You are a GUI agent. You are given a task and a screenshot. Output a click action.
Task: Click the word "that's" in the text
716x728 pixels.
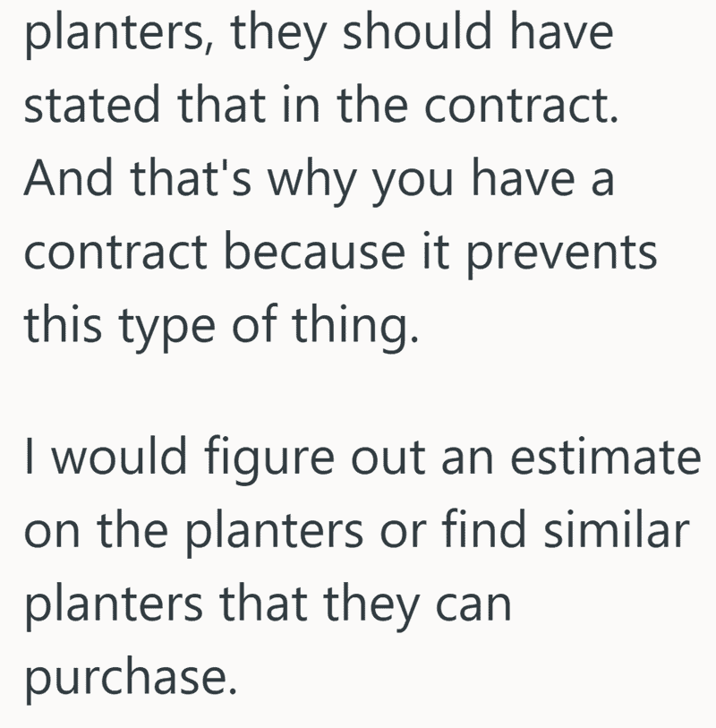coord(192,178)
